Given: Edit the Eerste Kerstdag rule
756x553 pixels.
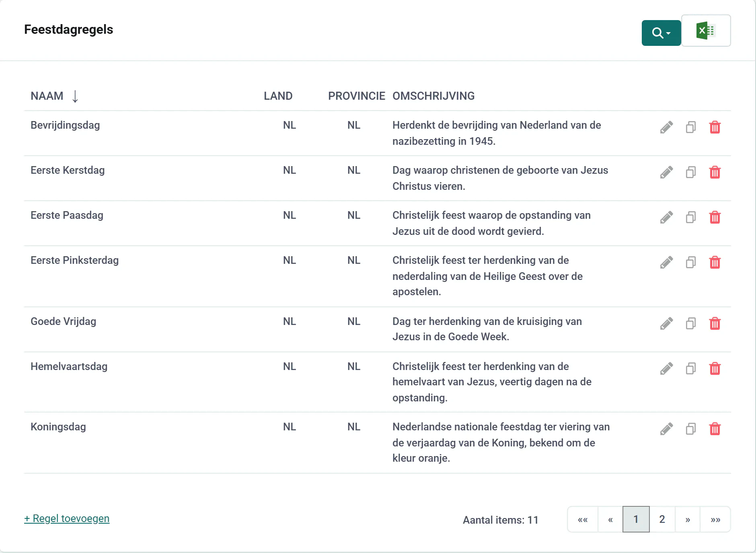Looking at the screenshot, I should click(x=666, y=173).
